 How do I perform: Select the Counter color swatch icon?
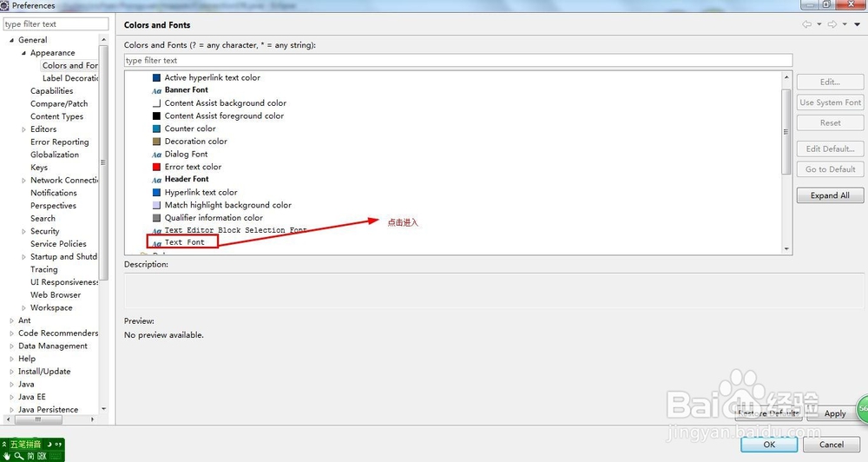point(156,129)
